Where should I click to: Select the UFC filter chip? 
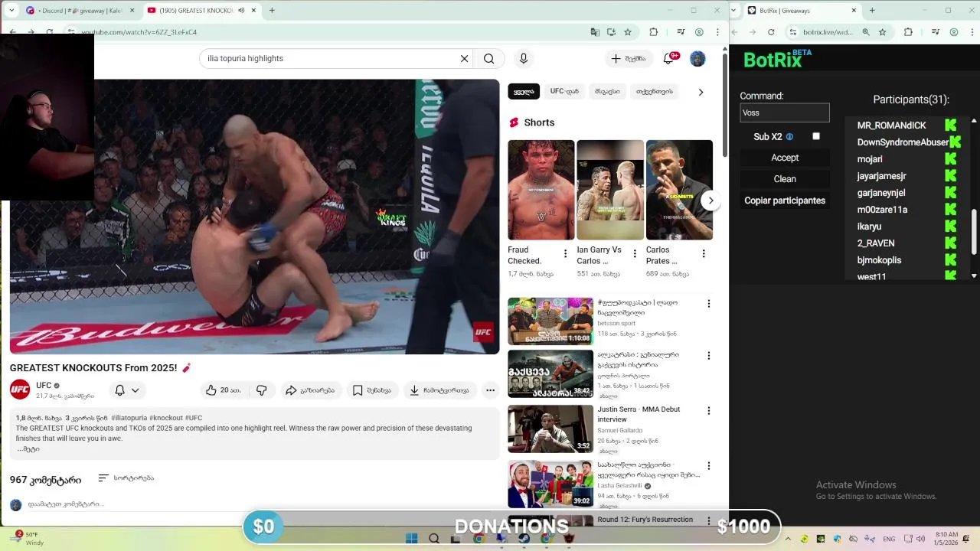[x=564, y=92]
